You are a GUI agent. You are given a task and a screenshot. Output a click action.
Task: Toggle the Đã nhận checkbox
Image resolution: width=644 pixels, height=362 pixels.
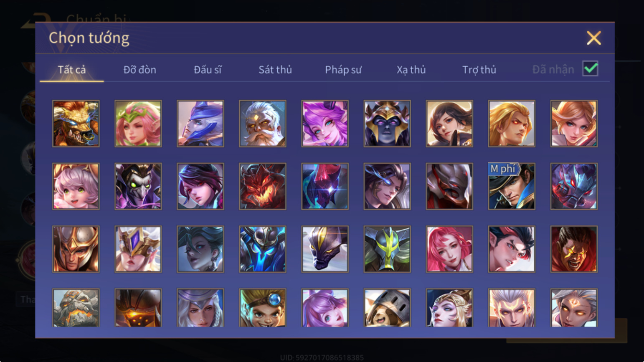(x=590, y=69)
